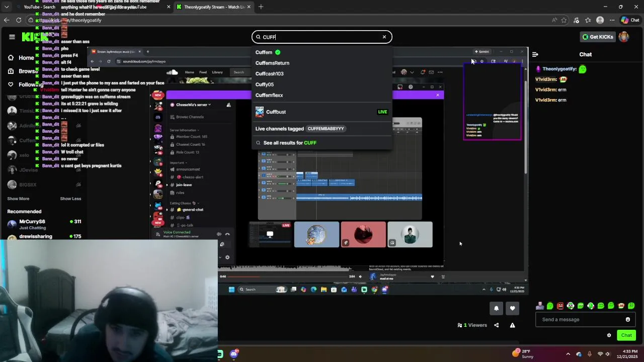
Task: Open the CUFFEMBABBYYY tagged channels
Action: tap(326, 129)
